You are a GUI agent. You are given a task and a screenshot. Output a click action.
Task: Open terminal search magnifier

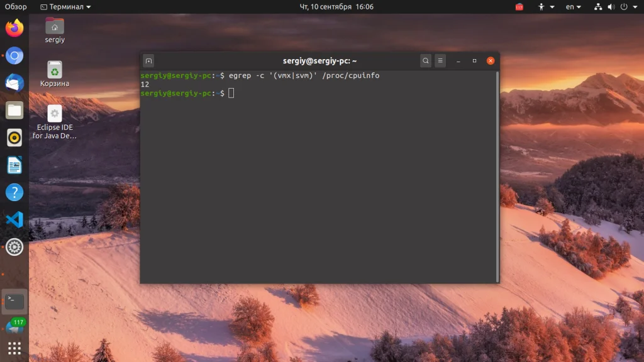click(x=426, y=61)
